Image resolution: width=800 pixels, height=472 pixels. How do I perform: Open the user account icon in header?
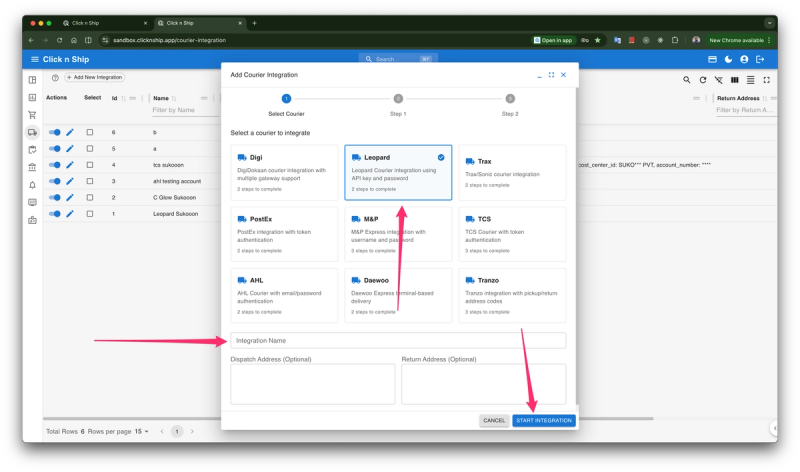point(744,59)
